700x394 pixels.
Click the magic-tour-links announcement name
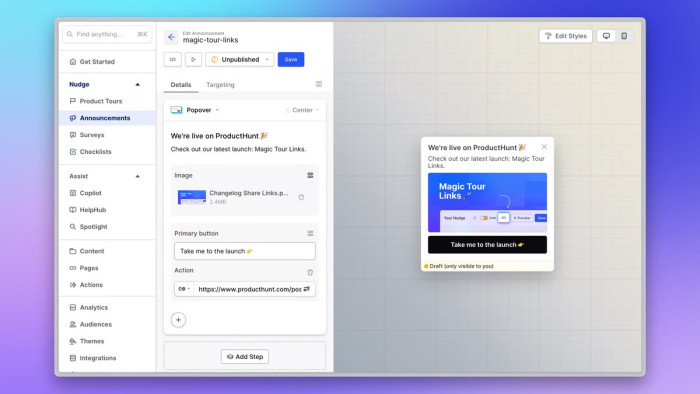coord(210,40)
